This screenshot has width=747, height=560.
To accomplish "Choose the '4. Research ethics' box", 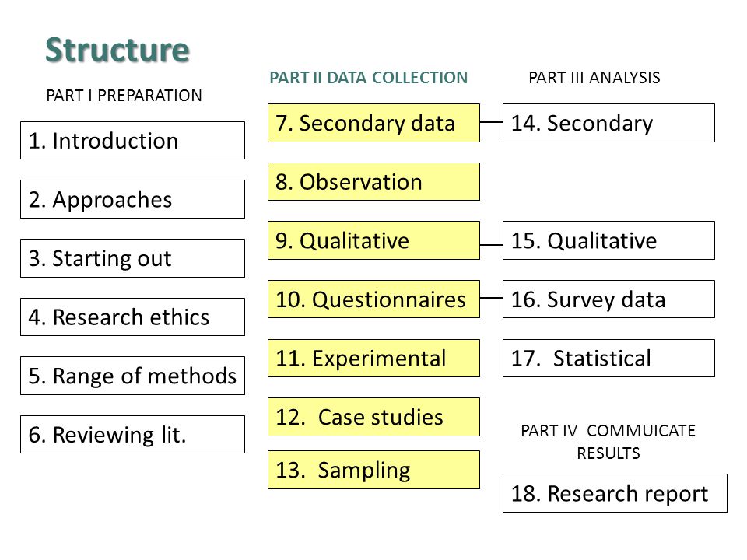I will point(132,317).
